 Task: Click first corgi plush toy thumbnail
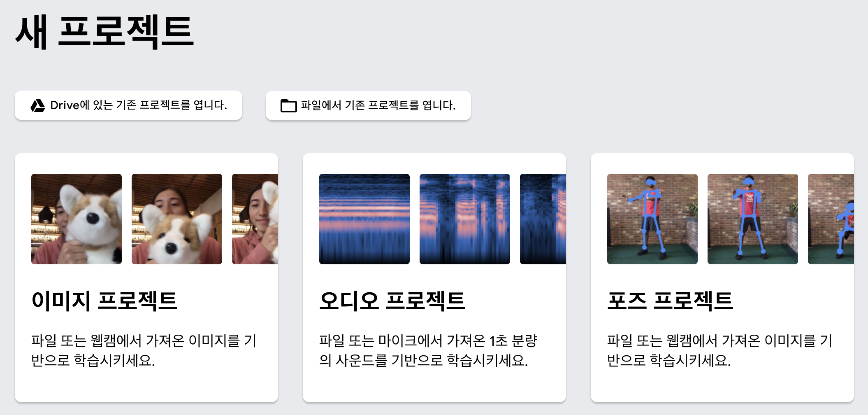coord(77,219)
